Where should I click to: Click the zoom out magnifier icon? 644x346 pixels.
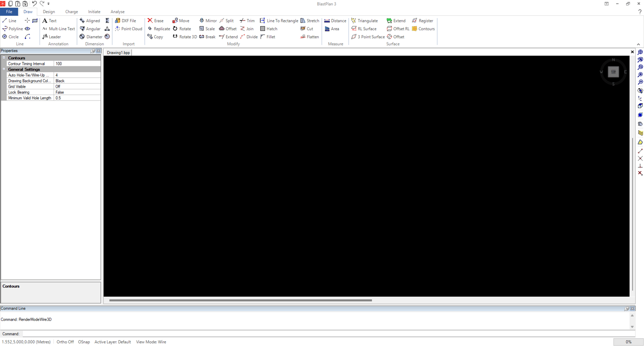tap(640, 82)
